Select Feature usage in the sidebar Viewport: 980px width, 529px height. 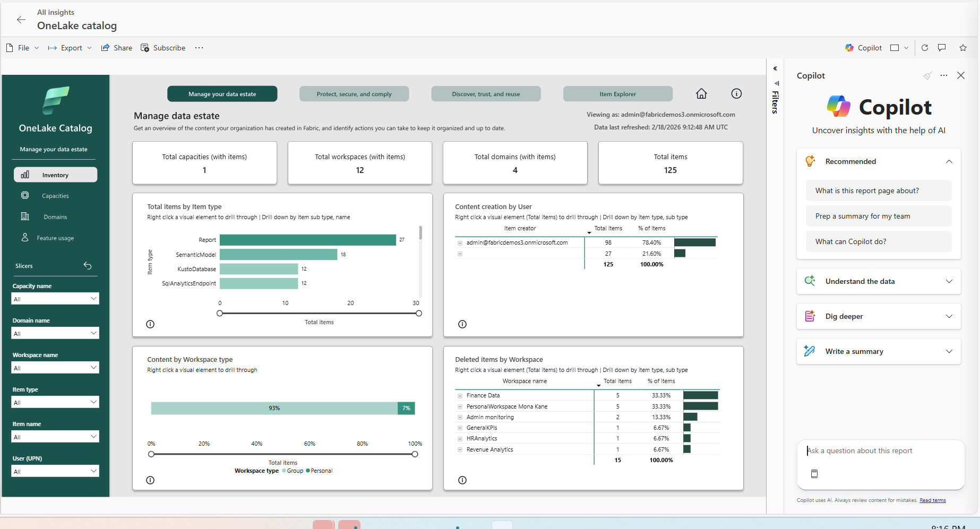point(55,238)
